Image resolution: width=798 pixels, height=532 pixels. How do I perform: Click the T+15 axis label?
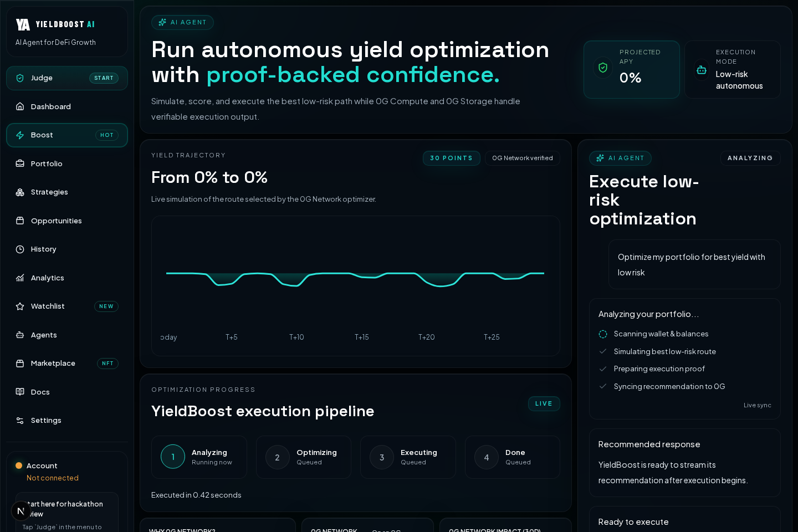pos(362,337)
